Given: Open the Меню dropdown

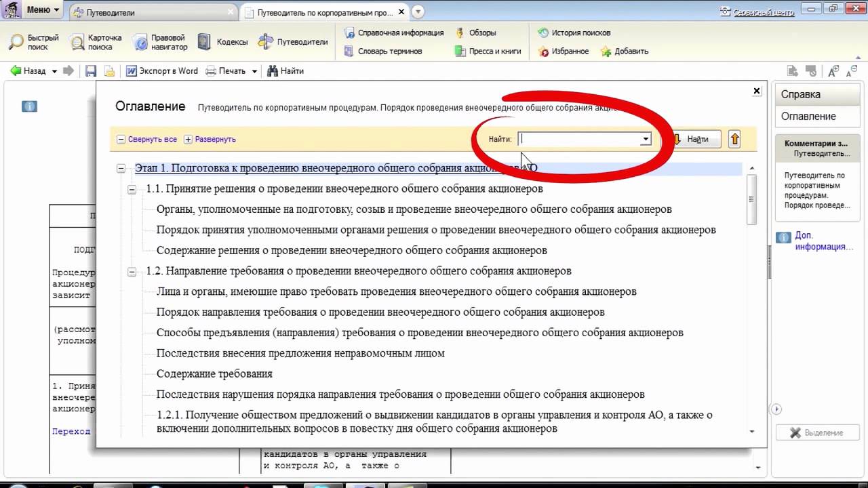Looking at the screenshot, I should pos(43,10).
